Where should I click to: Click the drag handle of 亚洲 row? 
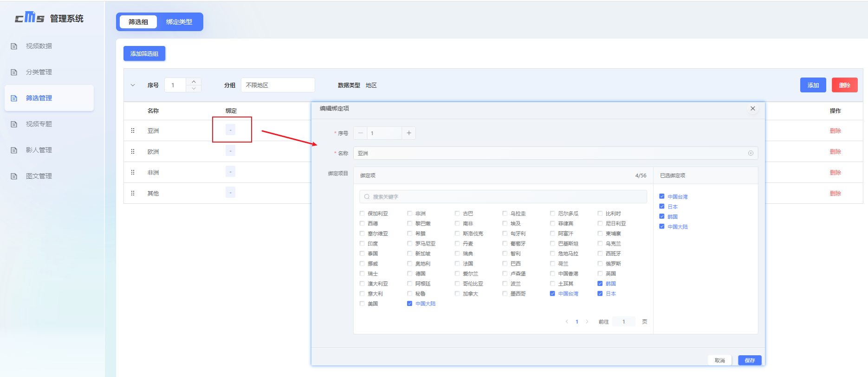pos(133,130)
